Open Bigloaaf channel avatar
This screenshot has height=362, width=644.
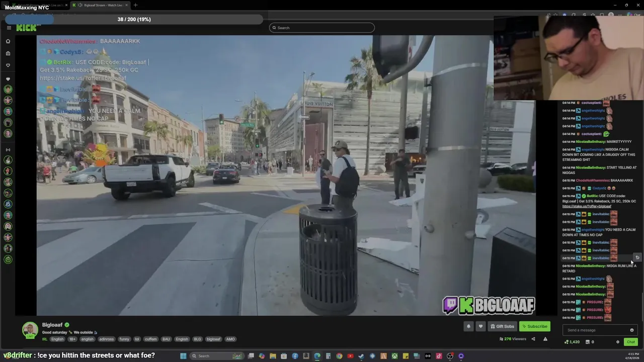(x=30, y=330)
